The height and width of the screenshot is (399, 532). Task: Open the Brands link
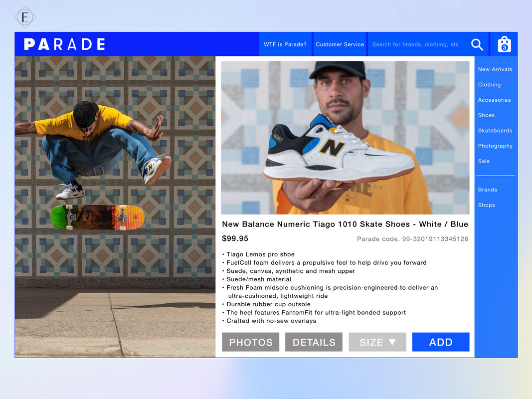point(488,190)
